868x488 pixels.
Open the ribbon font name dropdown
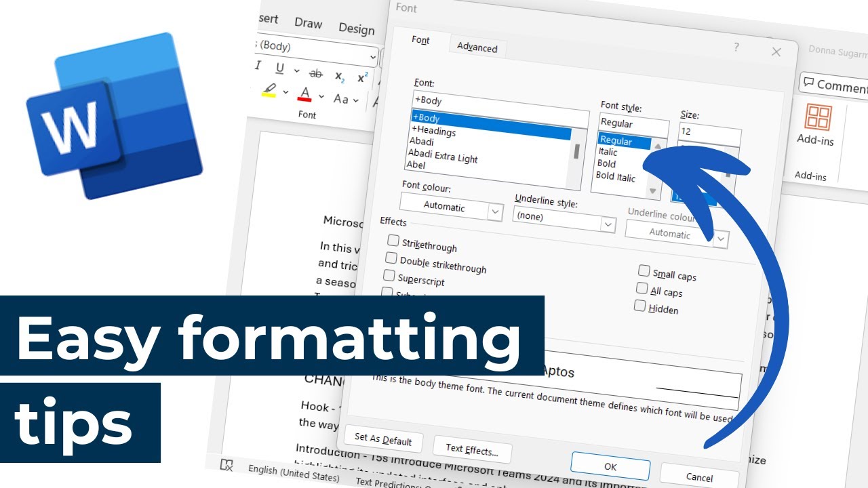click(372, 57)
